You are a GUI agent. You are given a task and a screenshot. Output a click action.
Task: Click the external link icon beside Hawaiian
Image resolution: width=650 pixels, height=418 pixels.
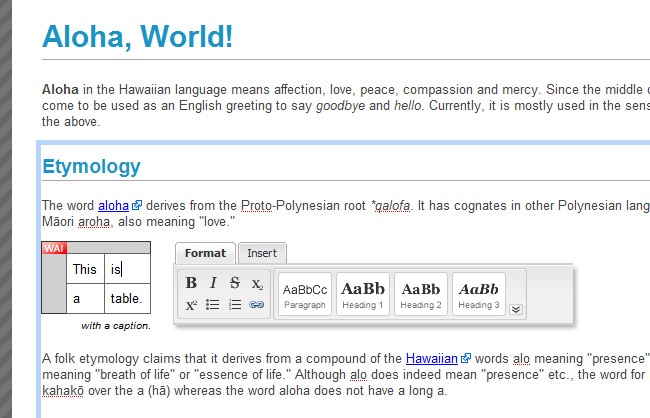(x=466, y=358)
